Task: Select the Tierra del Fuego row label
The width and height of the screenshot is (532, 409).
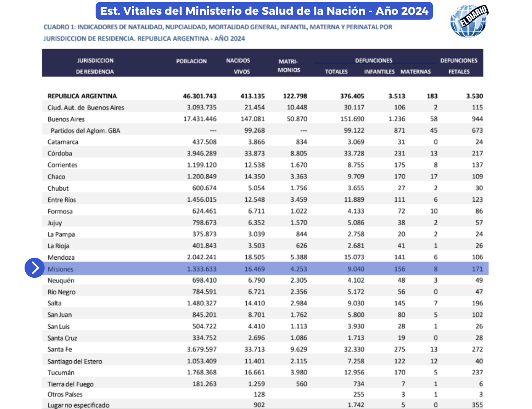Action: pos(70,384)
